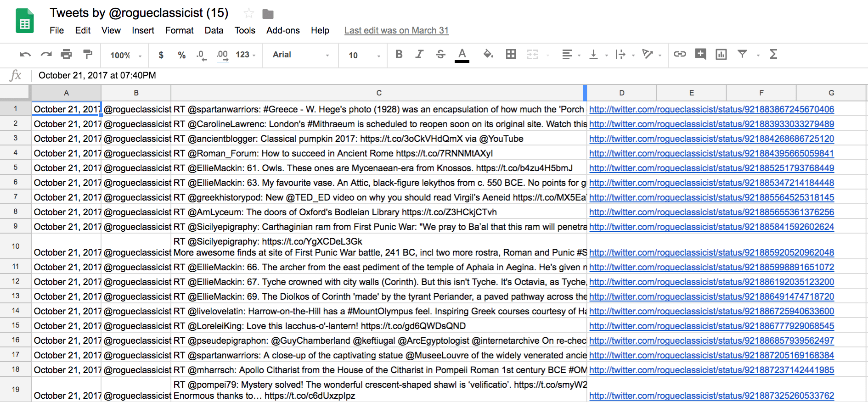
Task: Open tweet link ending 921886192035123200
Action: (x=711, y=282)
